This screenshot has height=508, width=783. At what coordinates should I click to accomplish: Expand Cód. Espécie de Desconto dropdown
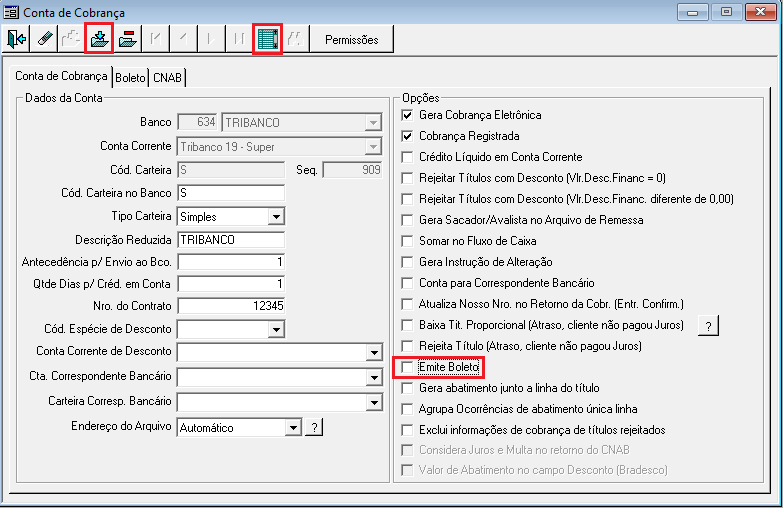point(276,329)
